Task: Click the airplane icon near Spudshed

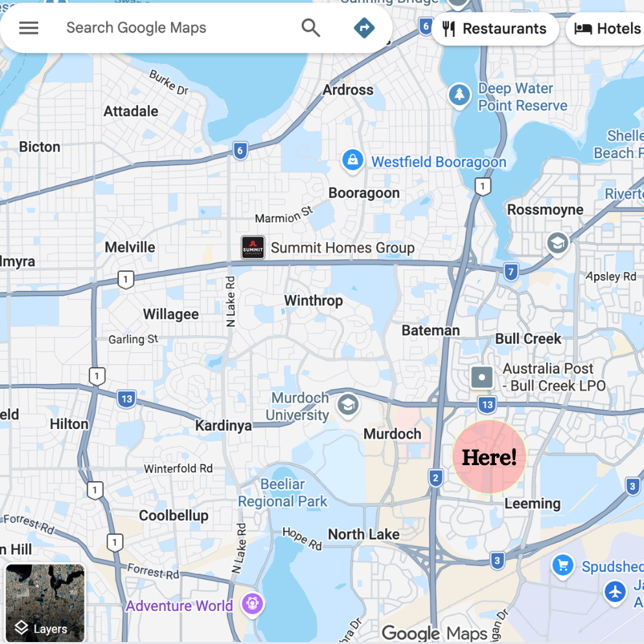Action: [x=614, y=592]
